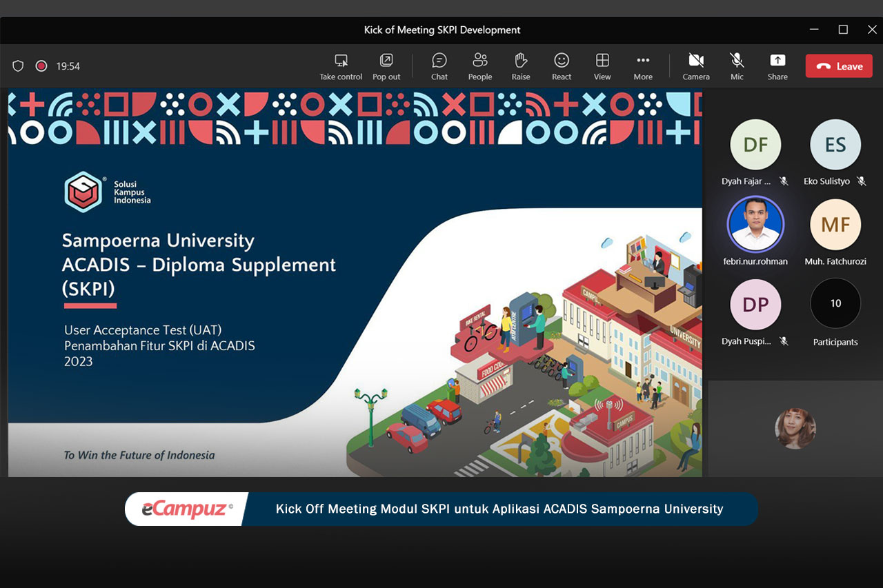The height and width of the screenshot is (588, 883).
Task: Click muted mic icon beside Dyah Fajar
Action: click(x=784, y=181)
